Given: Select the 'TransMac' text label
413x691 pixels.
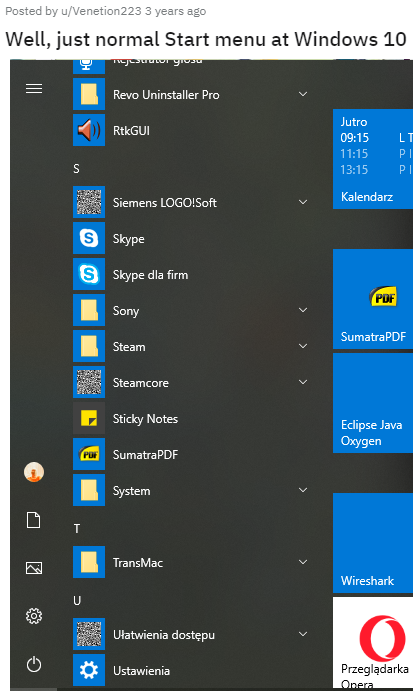Looking at the screenshot, I should 138,563.
